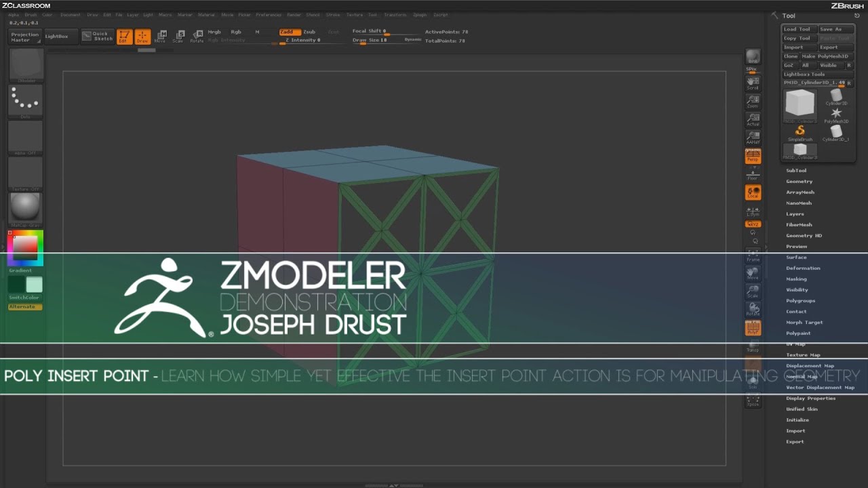868x488 pixels.
Task: Open the Transform menu
Action: pyautogui.click(x=395, y=15)
